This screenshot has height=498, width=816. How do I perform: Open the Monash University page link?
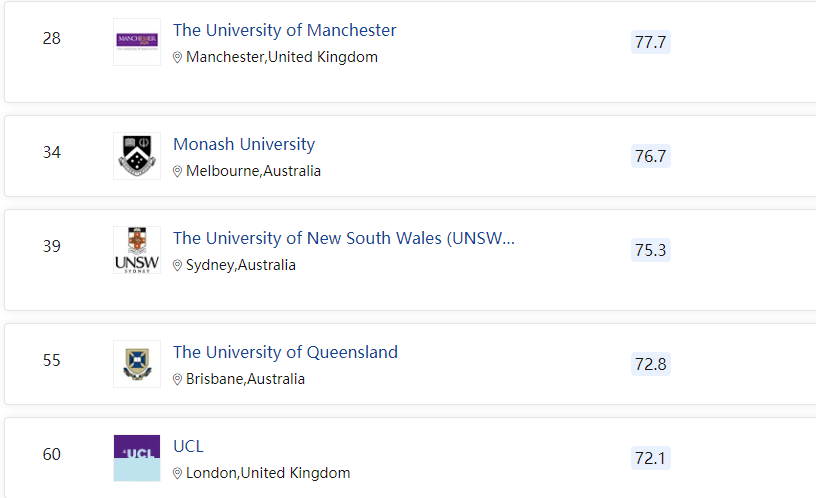pos(244,144)
